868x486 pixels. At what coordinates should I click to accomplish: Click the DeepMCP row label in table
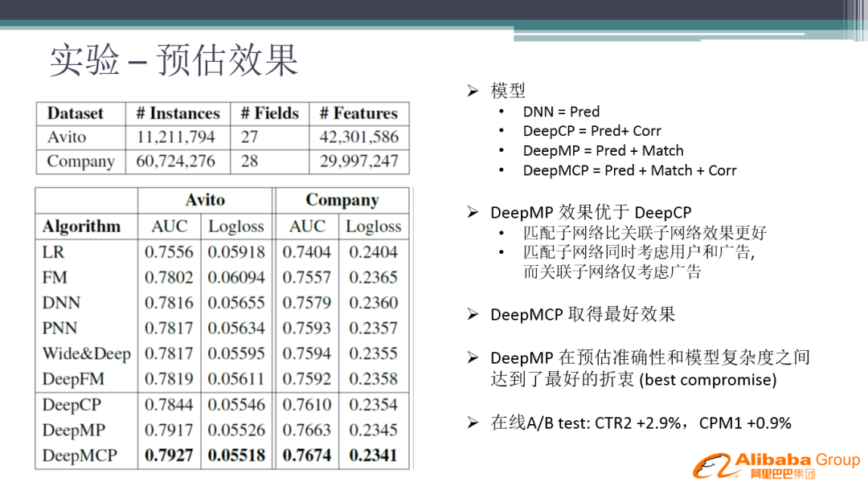80,455
